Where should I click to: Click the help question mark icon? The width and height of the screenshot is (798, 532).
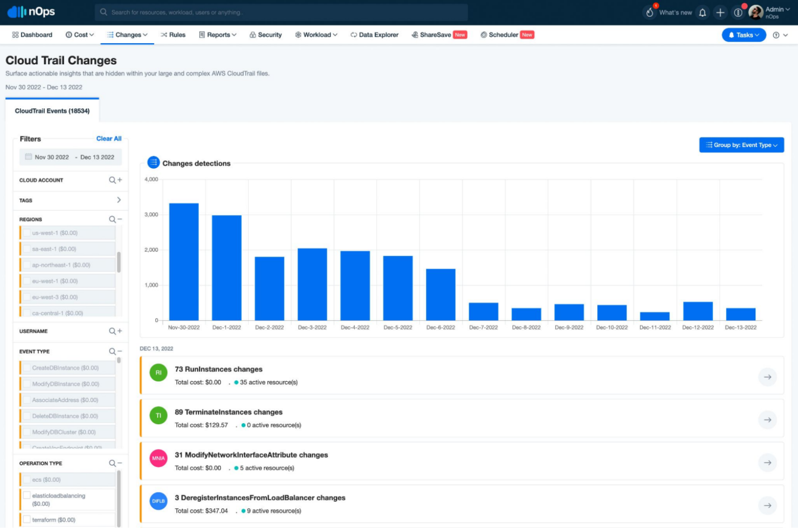[776, 35]
